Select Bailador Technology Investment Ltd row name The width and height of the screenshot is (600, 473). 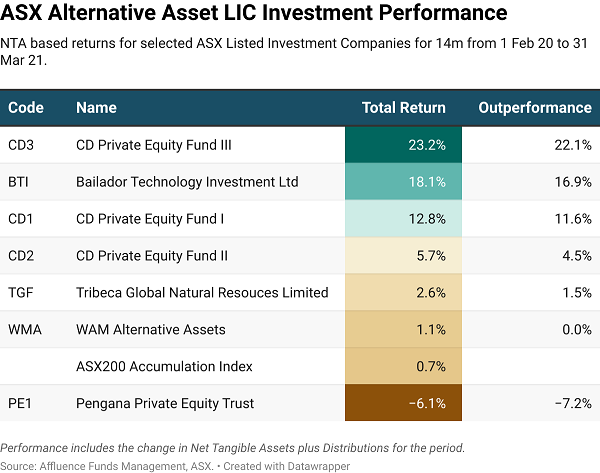(187, 182)
